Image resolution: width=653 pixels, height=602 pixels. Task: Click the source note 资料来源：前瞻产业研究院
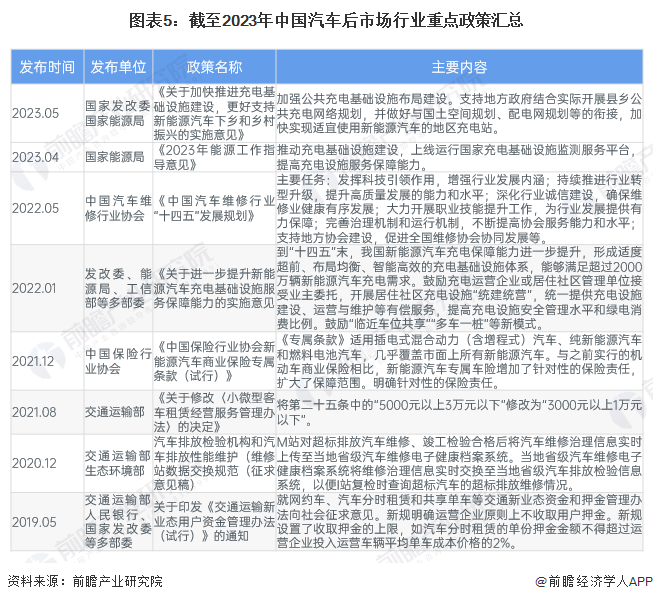85,581
